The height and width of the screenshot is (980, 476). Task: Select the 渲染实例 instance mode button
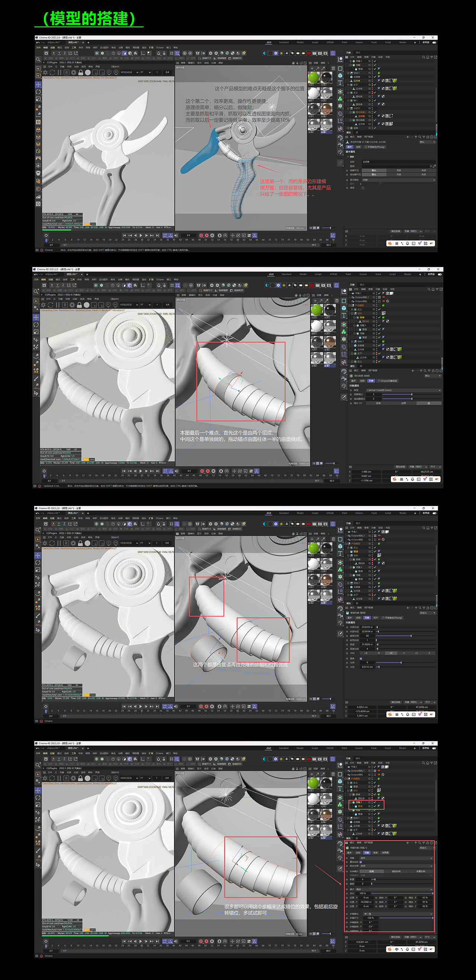[x=396, y=871]
